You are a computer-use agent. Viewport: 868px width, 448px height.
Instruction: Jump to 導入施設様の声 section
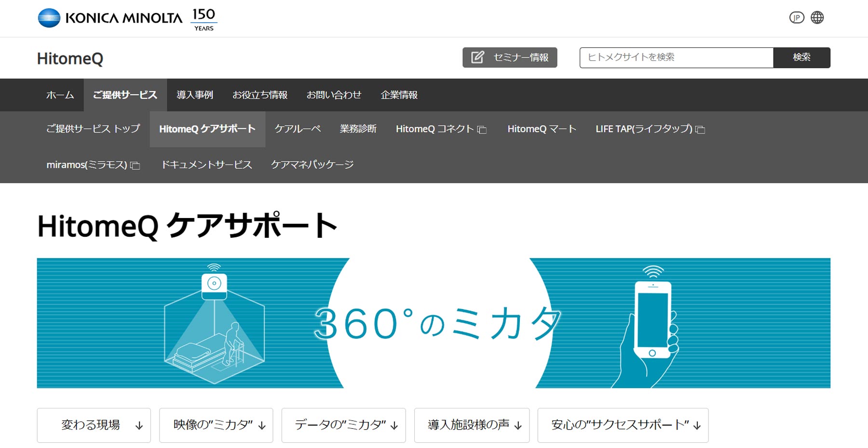pyautogui.click(x=472, y=425)
